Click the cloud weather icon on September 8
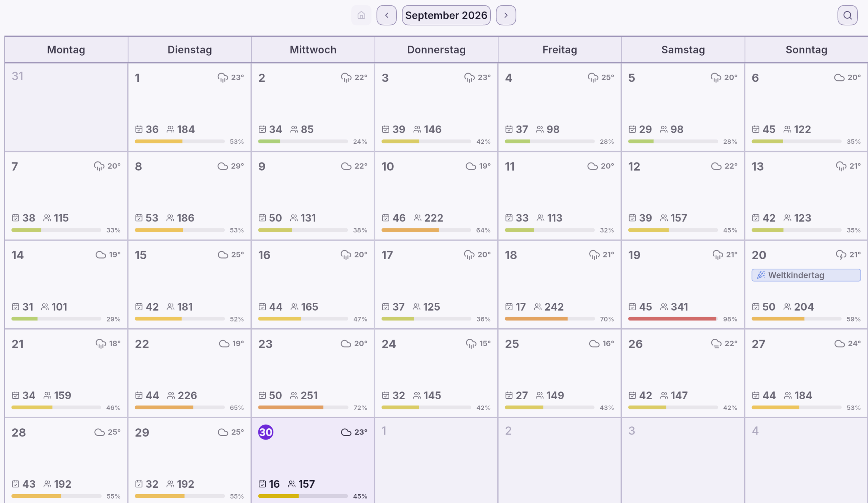This screenshot has height=503, width=868. [222, 166]
